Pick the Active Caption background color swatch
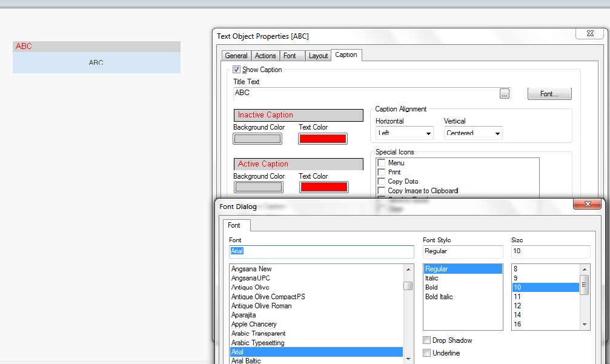The width and height of the screenshot is (610, 364). click(x=257, y=187)
